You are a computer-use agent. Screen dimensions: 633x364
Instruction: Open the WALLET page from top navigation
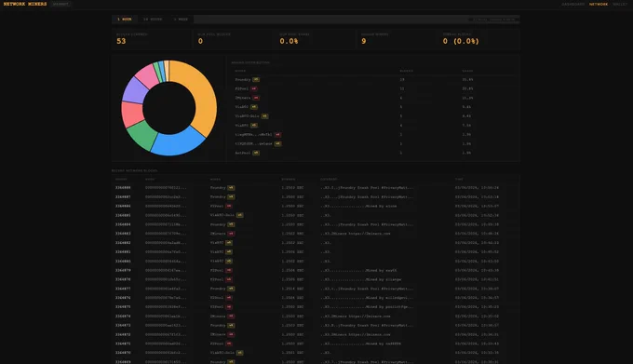click(620, 4)
